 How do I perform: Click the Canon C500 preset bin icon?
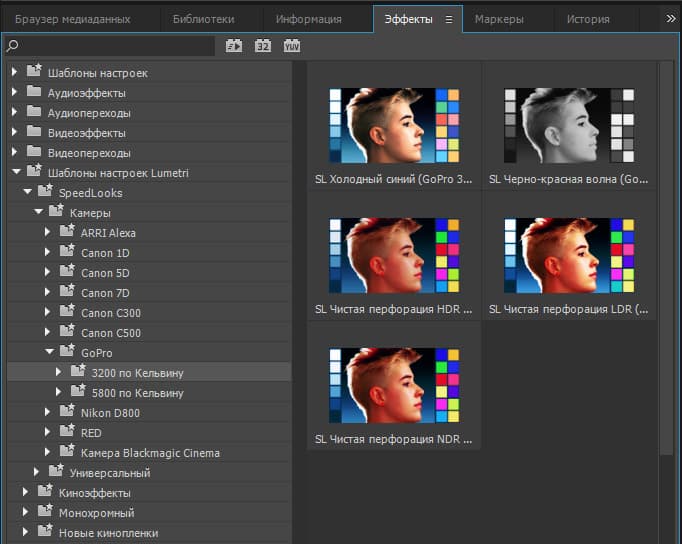(67, 330)
